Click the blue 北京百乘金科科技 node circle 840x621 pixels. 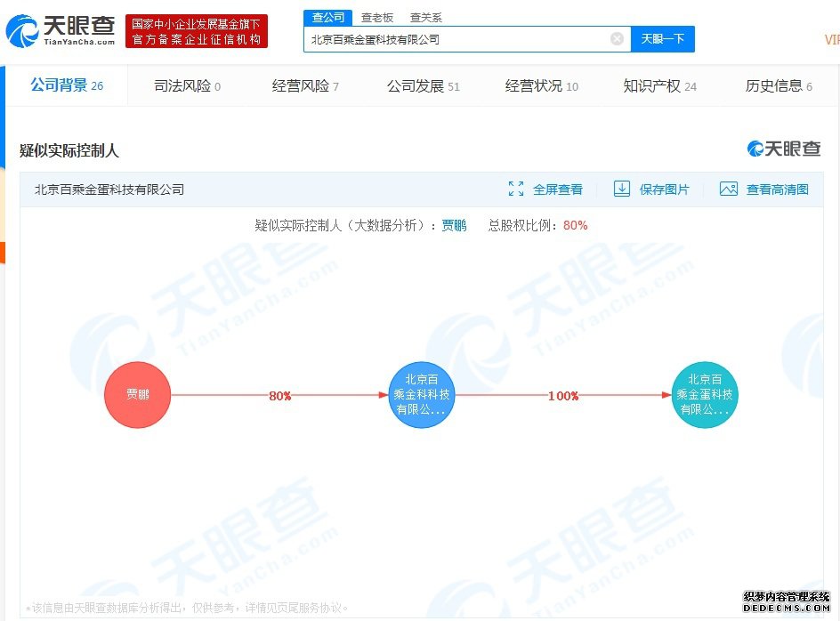pos(422,395)
